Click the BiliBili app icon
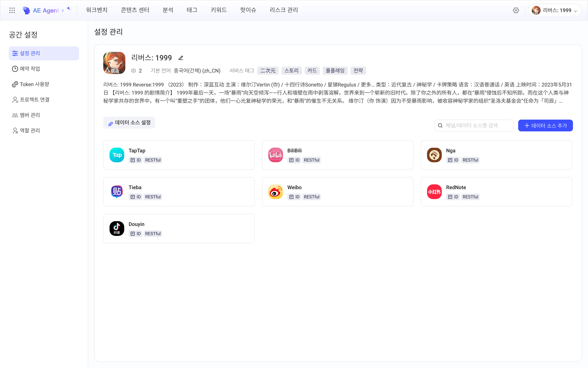Viewport: 588px width, 368px height. coord(276,155)
